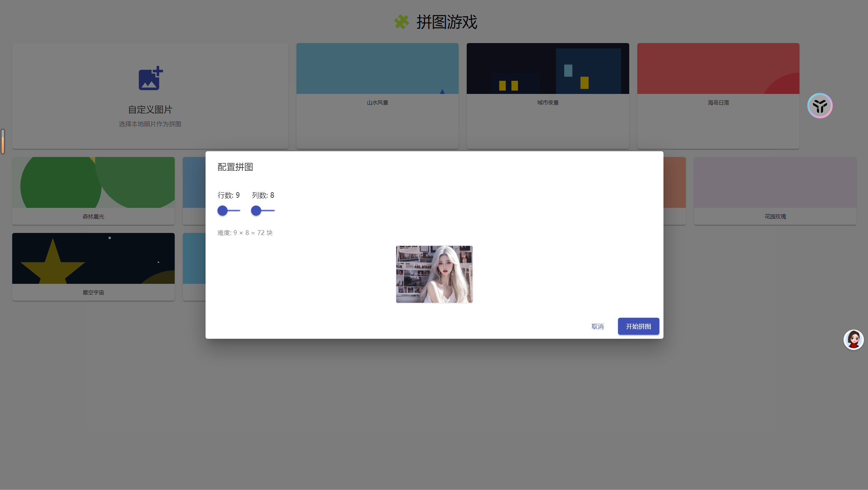The image size is (868, 490).
Task: Click the puzzle preview image
Action: pyautogui.click(x=434, y=274)
